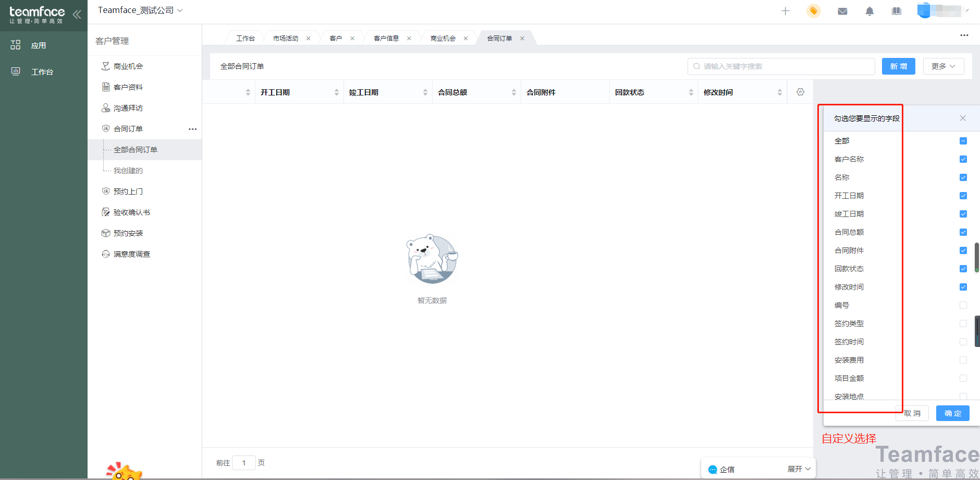The image size is (980, 480).
Task: Switch to the 客户信息 tab
Action: [386, 38]
